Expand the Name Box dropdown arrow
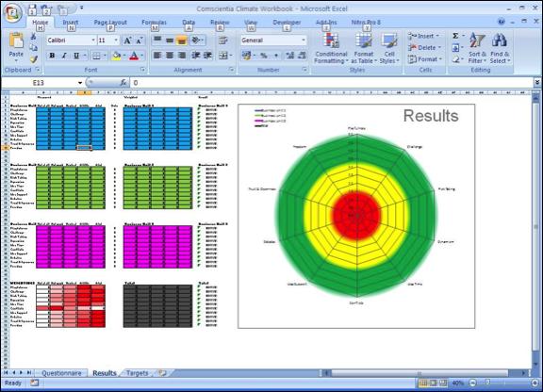 pyautogui.click(x=80, y=83)
